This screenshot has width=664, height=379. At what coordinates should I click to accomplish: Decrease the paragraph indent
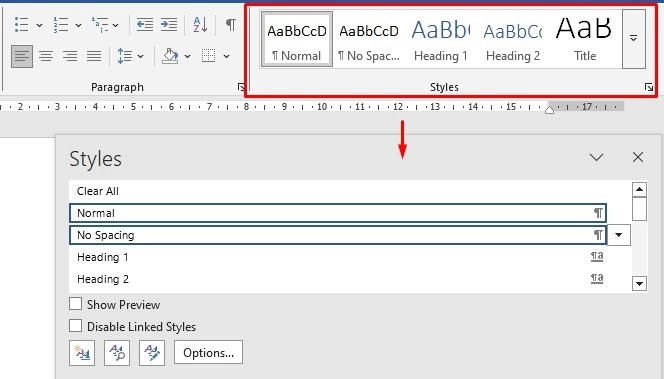pyautogui.click(x=145, y=25)
